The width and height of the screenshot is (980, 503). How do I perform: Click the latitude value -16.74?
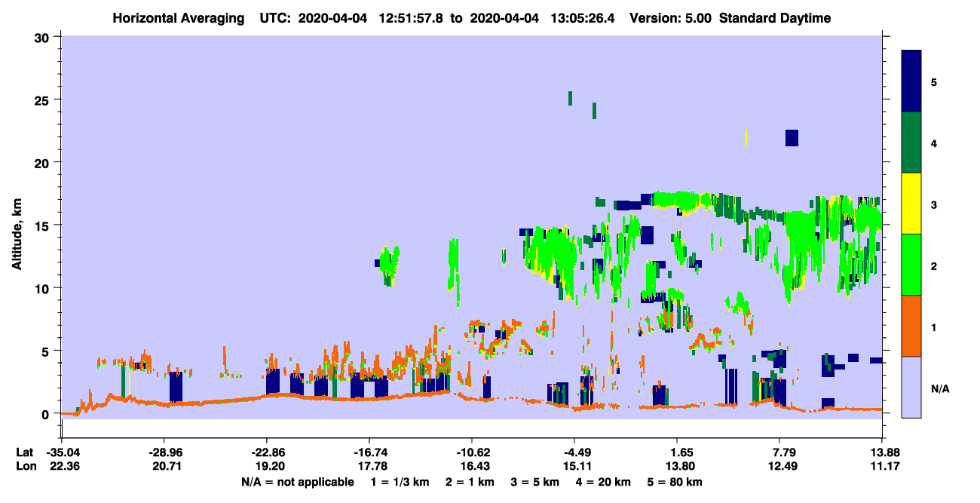pos(369,452)
